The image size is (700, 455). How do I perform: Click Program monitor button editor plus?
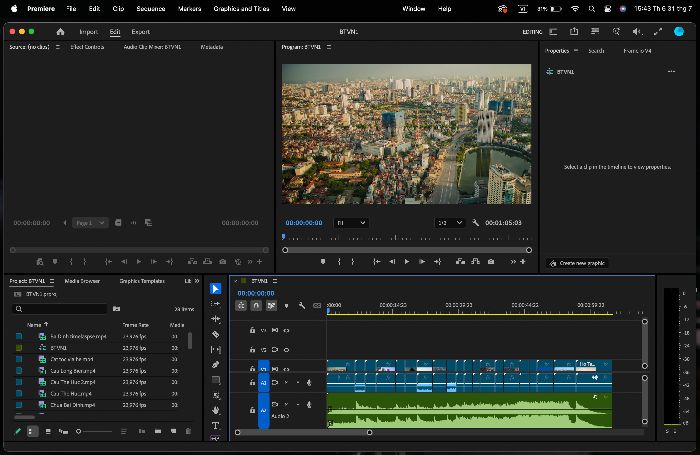point(523,262)
